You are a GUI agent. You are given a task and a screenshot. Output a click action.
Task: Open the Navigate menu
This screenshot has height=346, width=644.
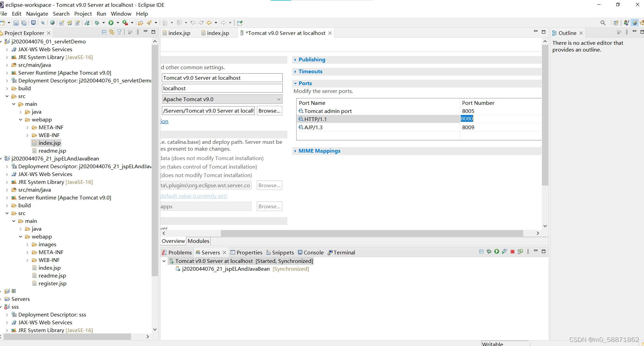pyautogui.click(x=37, y=14)
